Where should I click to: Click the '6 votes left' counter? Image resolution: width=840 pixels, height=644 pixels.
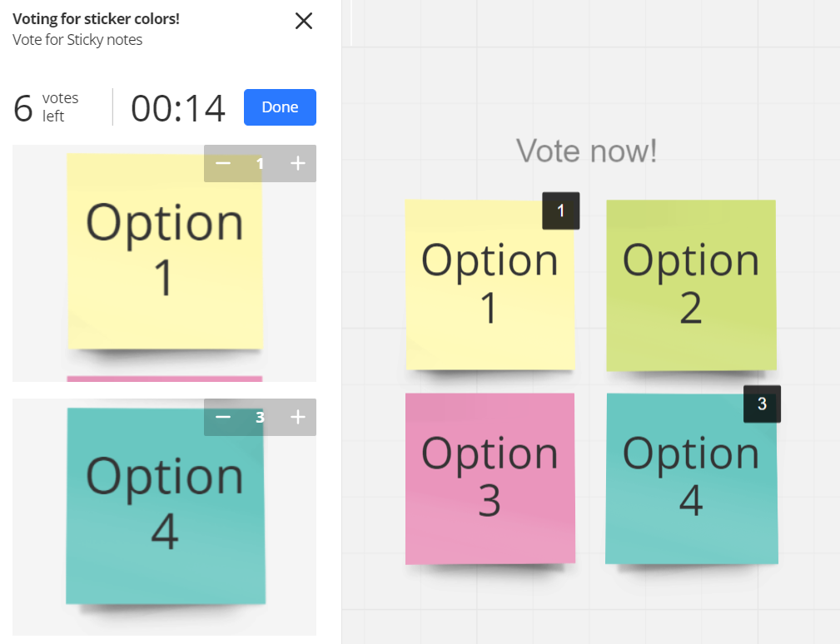(47, 107)
